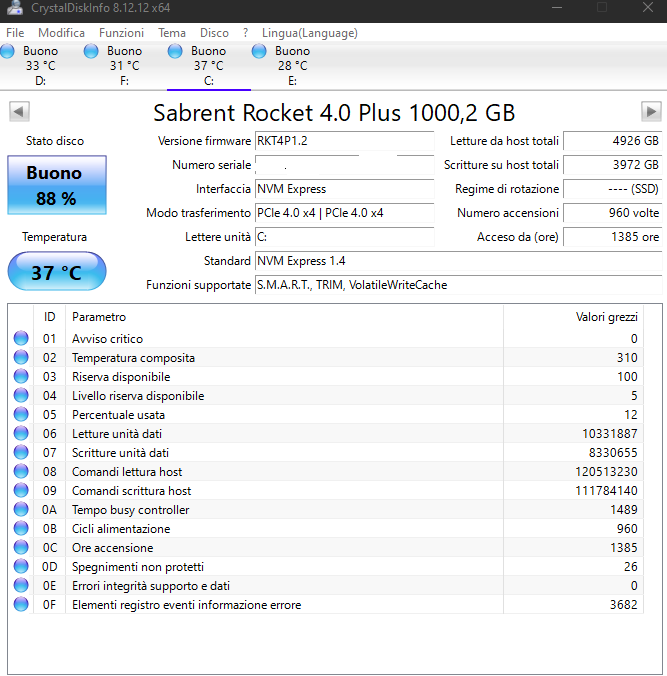Select the Temperatura composita parameter text

tap(133, 358)
